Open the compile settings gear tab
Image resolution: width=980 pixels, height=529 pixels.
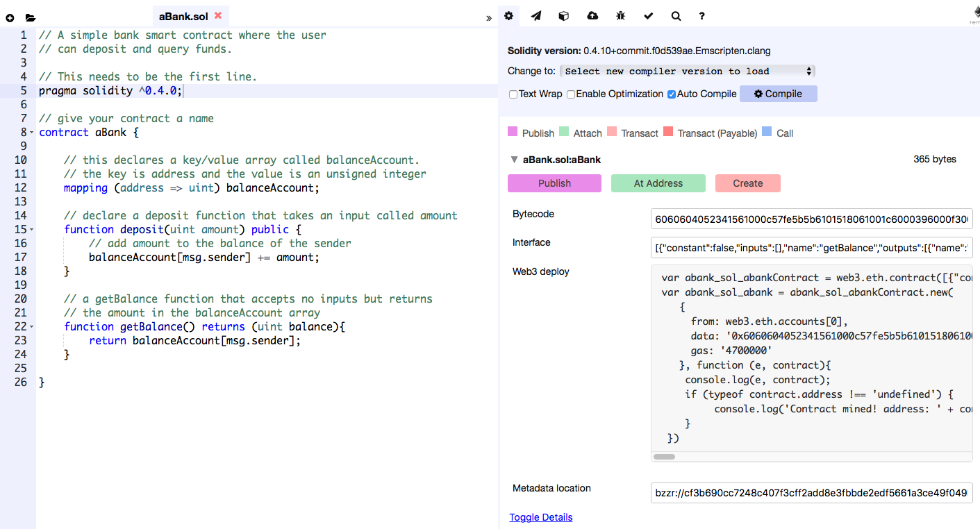(508, 15)
